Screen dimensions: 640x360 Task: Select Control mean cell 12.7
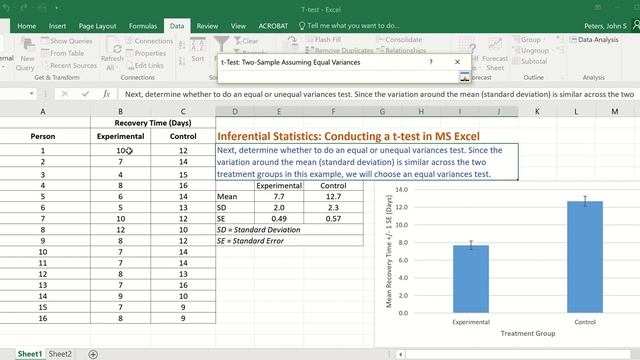tap(333, 196)
